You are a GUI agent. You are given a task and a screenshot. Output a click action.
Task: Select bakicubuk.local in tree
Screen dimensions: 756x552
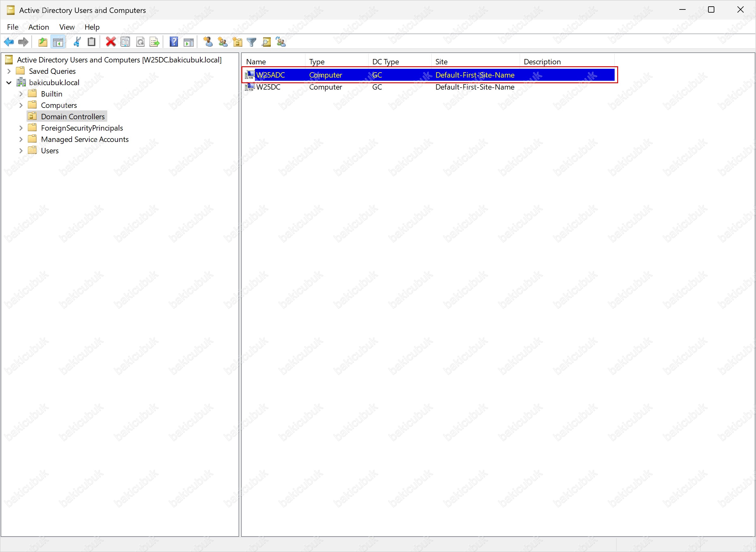54,83
